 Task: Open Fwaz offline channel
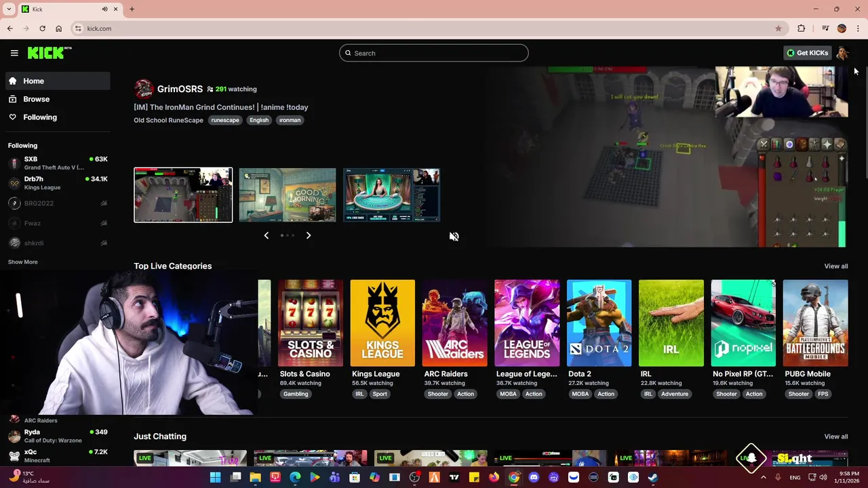click(x=58, y=223)
